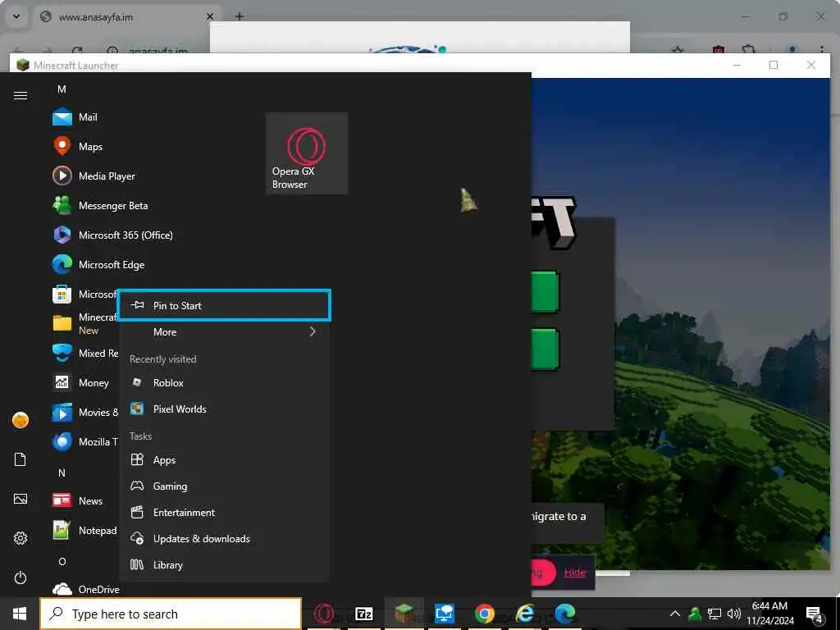Open network status in system tray

click(x=714, y=614)
